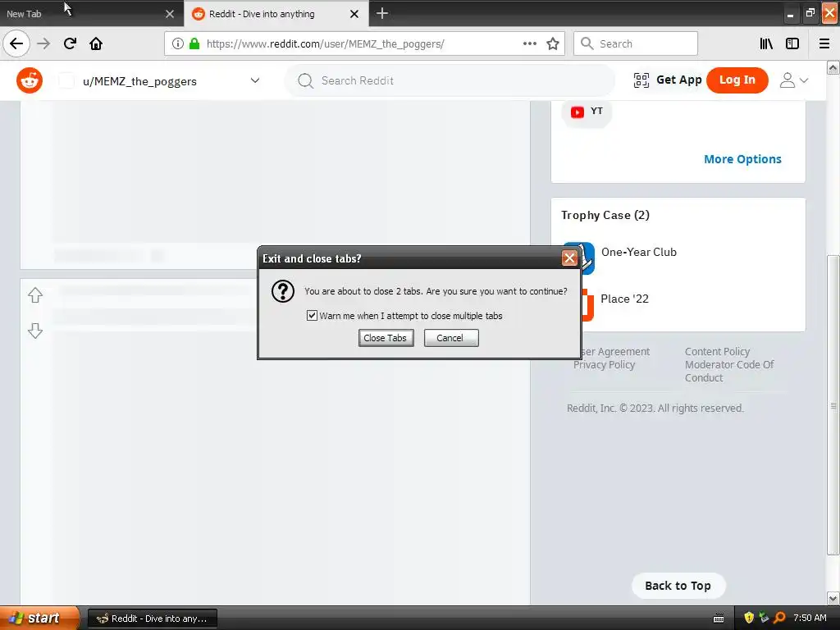
Task: Open Privacy Policy link
Action: pos(605,365)
